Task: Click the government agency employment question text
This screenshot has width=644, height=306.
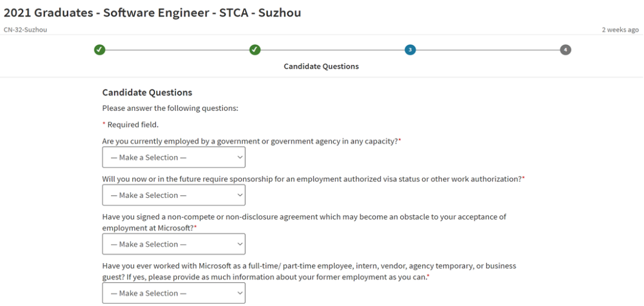Action: [250, 141]
